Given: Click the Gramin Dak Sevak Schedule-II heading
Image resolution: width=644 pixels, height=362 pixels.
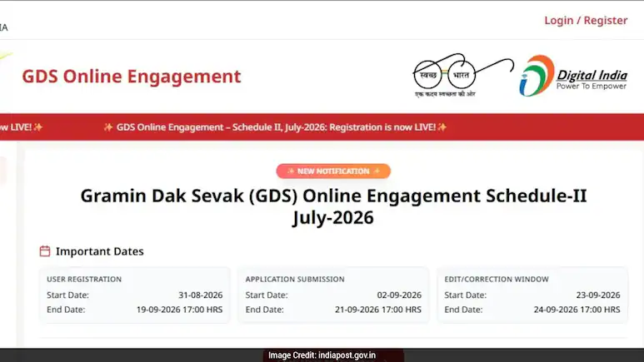Looking at the screenshot, I should click(x=333, y=206).
